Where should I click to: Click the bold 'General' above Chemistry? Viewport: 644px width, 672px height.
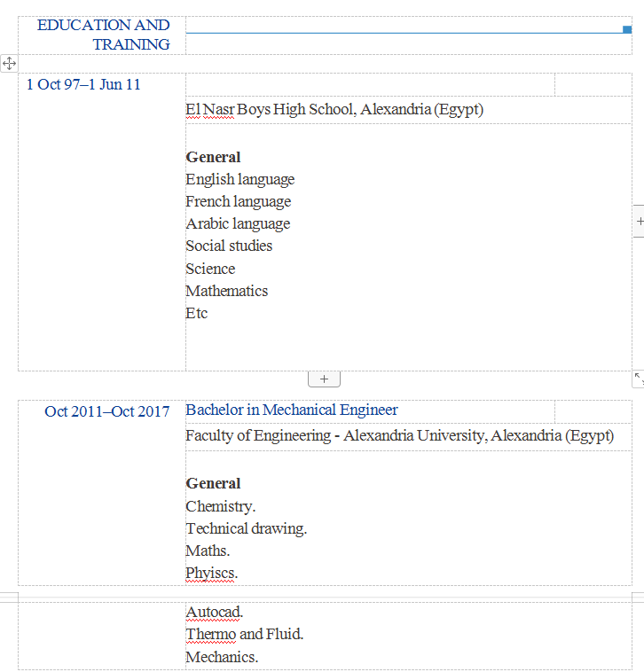tap(213, 484)
